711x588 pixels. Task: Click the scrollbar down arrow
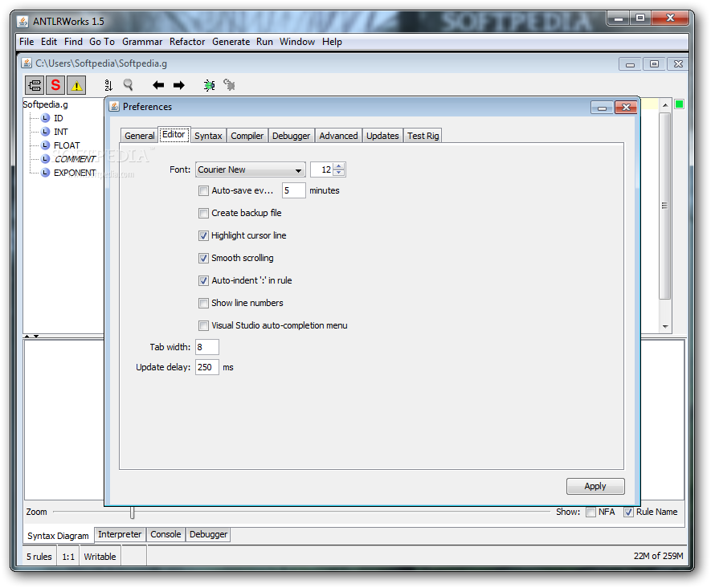click(x=665, y=326)
